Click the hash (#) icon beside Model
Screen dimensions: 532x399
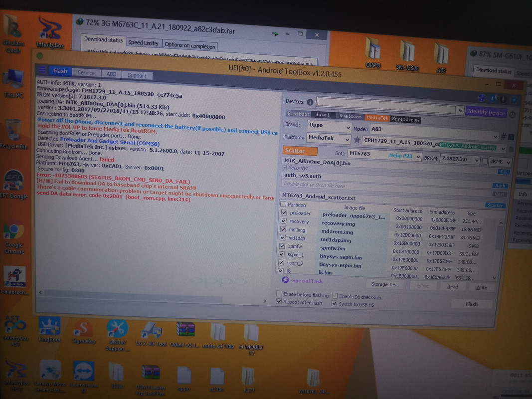coord(503,137)
